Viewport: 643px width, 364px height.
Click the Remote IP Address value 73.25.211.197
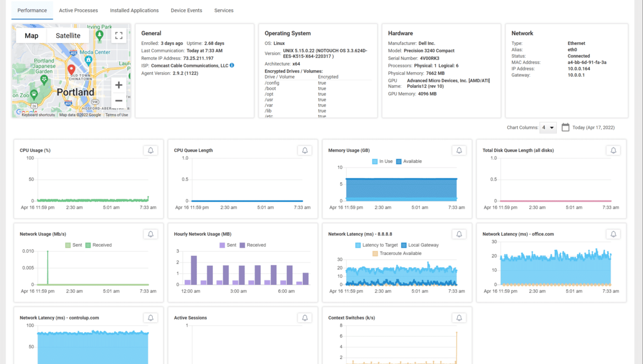pyautogui.click(x=198, y=58)
